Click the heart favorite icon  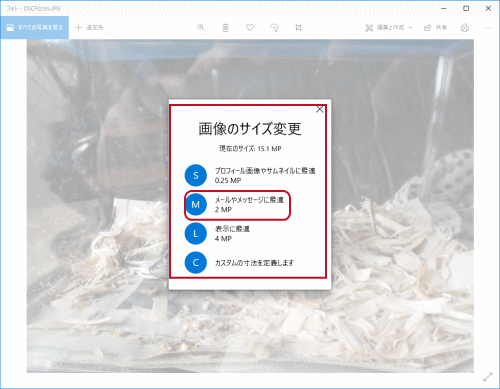[x=250, y=28]
